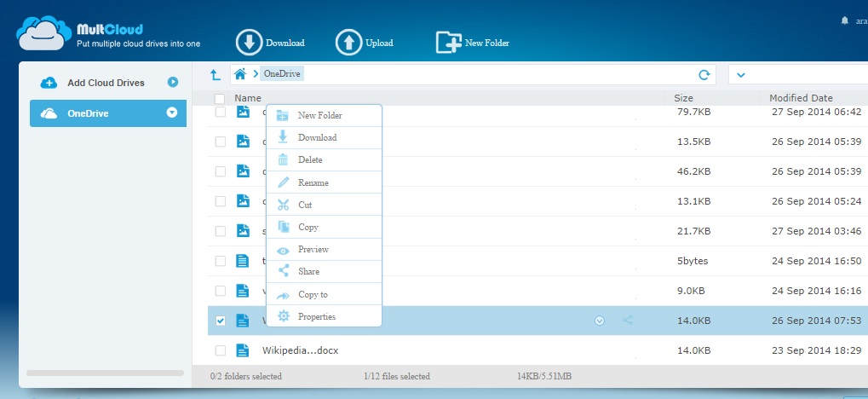This screenshot has height=399, width=868.
Task: Click the Properties gear icon in context menu
Action: tap(284, 316)
